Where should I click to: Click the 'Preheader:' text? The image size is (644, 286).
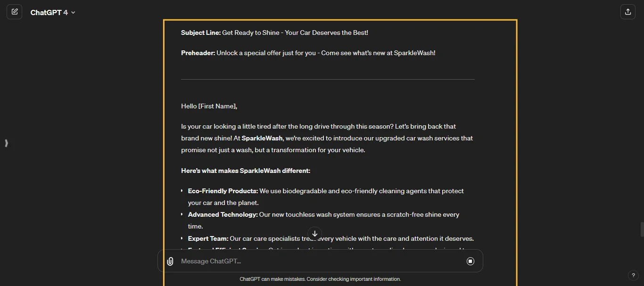click(x=198, y=53)
